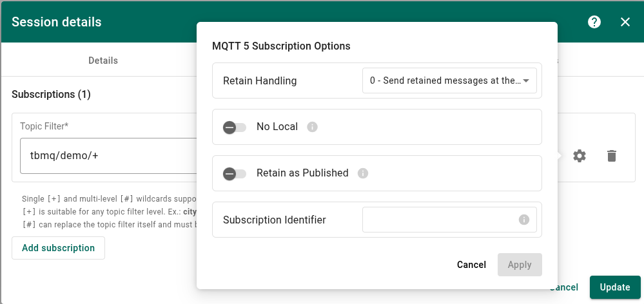This screenshot has height=304, width=644.
Task: Apply the subscription options
Action: pyautogui.click(x=520, y=265)
